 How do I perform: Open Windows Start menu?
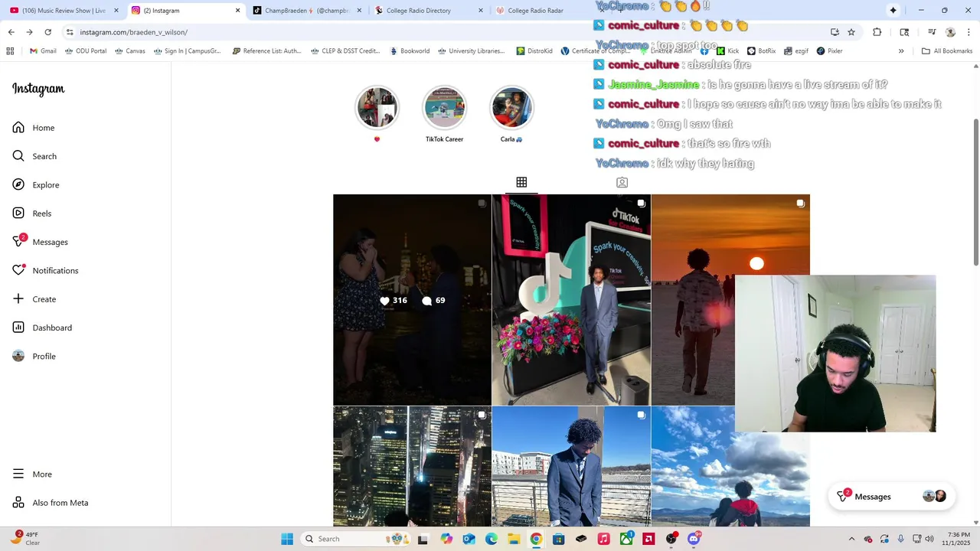[x=287, y=539]
